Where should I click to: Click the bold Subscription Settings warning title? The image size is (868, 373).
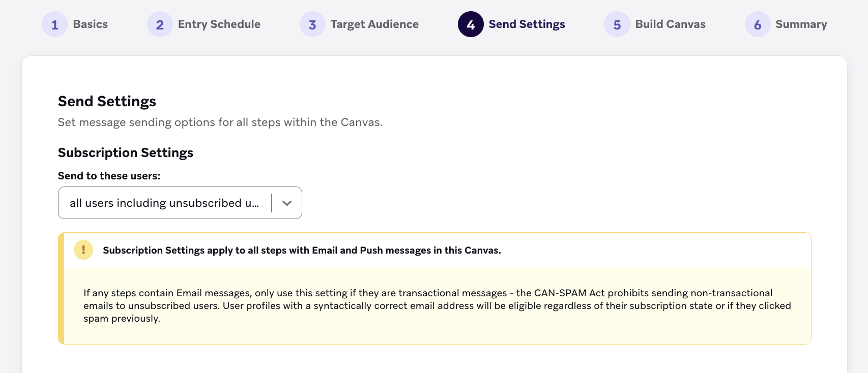pos(302,250)
